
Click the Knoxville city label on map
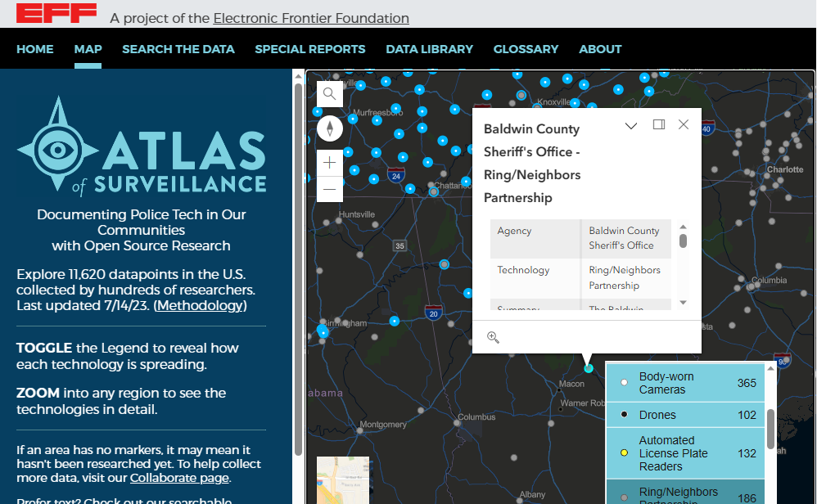554,102
